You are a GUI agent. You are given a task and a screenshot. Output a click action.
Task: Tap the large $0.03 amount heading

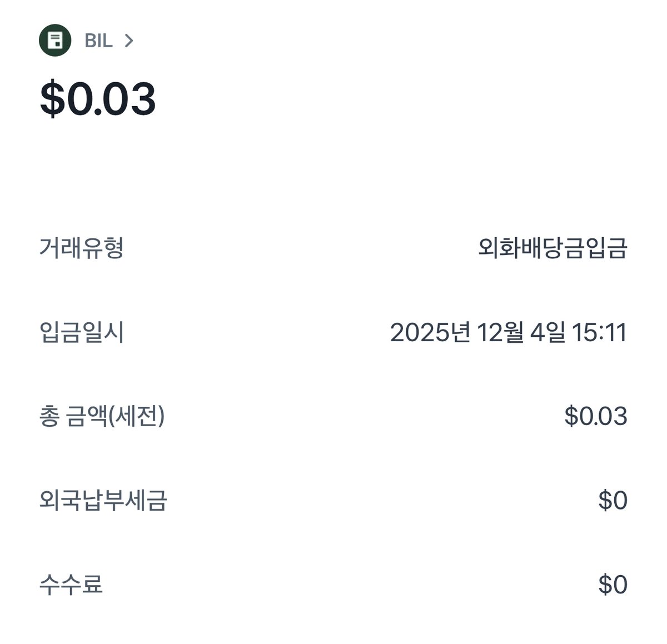click(x=98, y=99)
